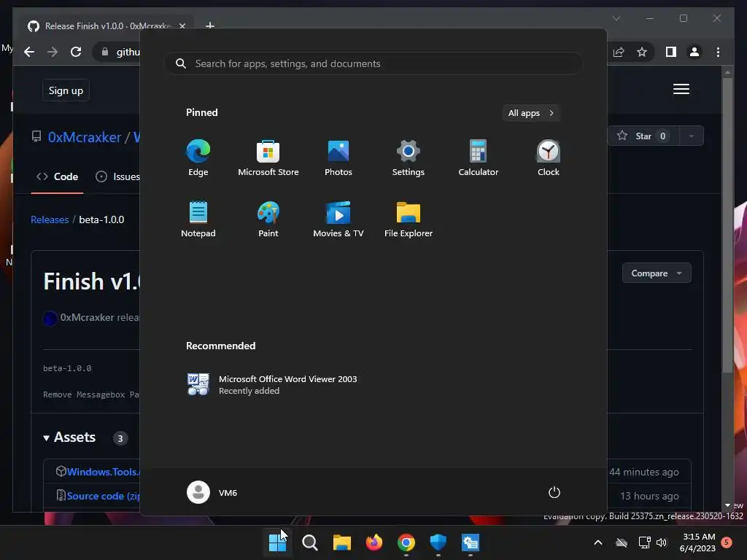This screenshot has height=560, width=747.
Task: Open File Explorer from the taskbar
Action: (x=341, y=542)
